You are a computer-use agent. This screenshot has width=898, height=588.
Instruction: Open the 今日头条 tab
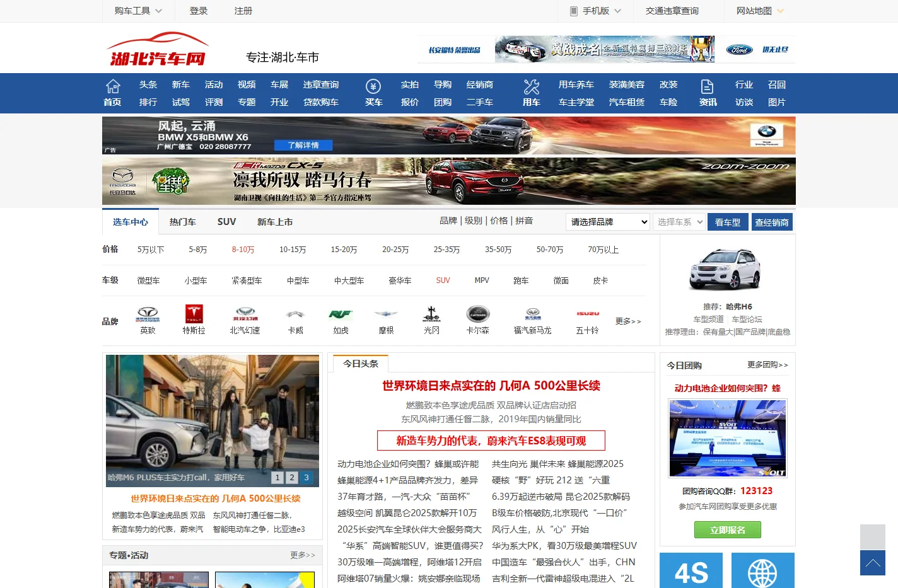click(x=361, y=364)
